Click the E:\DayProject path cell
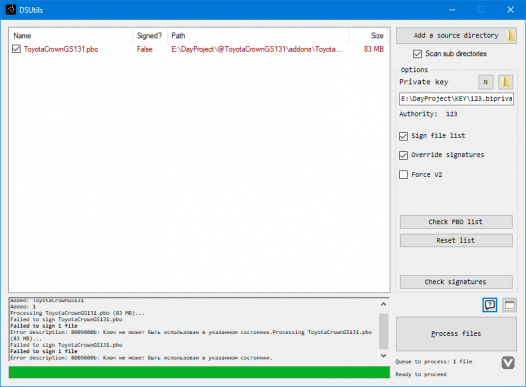526x387 pixels. tap(256, 49)
